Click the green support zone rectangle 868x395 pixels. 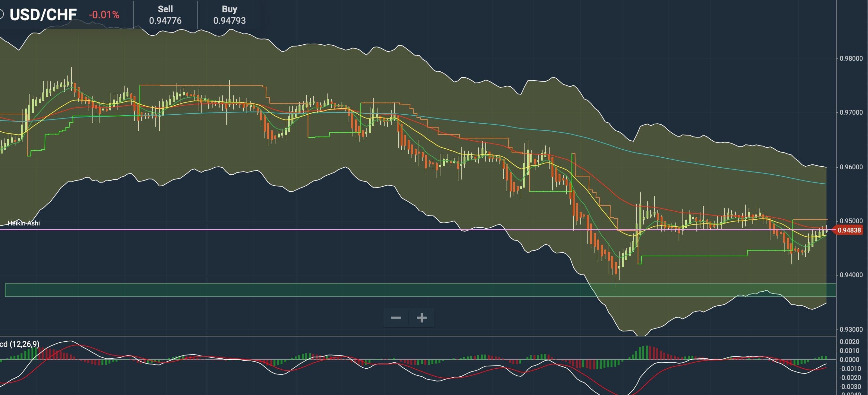coord(420,290)
